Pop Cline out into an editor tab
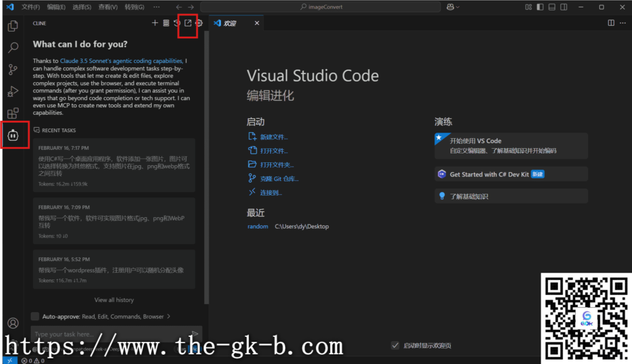Screen dimensions: 632x364 click(x=188, y=23)
